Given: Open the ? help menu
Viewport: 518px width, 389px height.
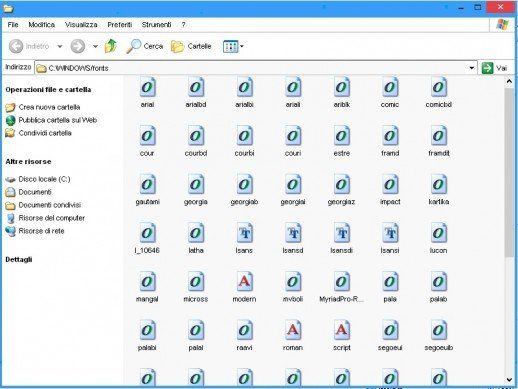Looking at the screenshot, I should [183, 25].
